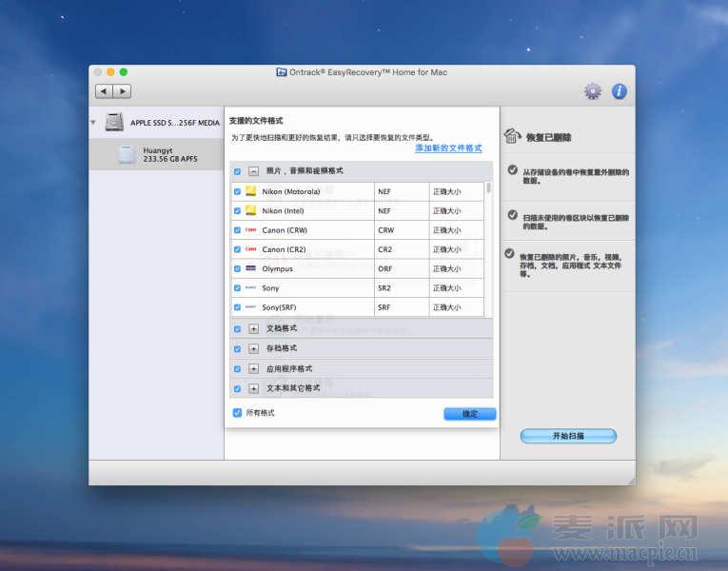728x571 pixels.
Task: Select the APPLE SSD drive icon
Action: (114, 123)
